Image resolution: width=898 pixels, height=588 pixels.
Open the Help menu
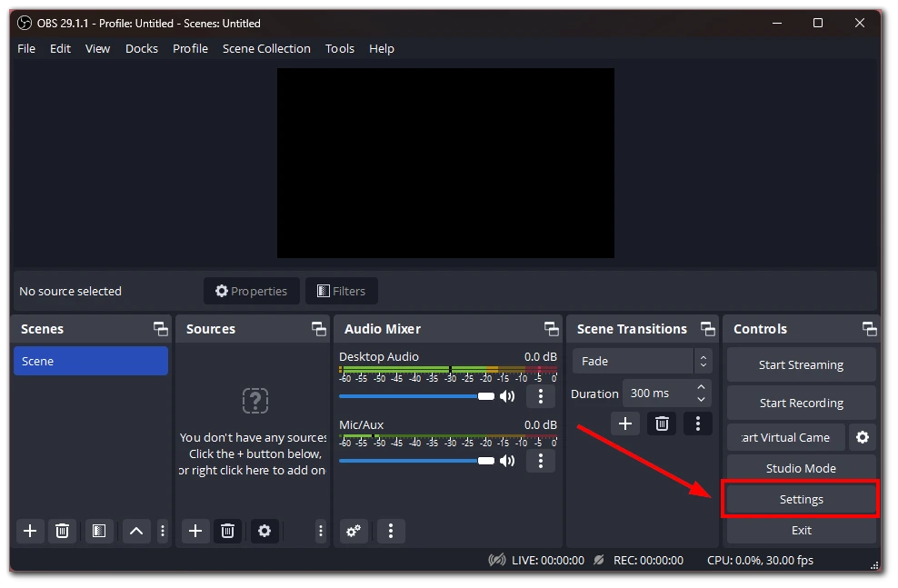pyautogui.click(x=382, y=49)
